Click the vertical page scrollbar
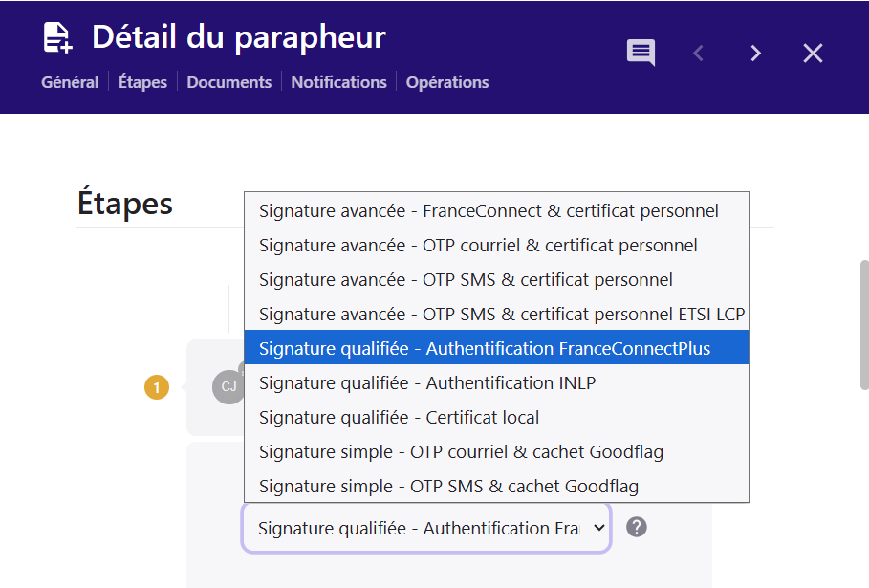This screenshot has width=869, height=588. click(864, 325)
